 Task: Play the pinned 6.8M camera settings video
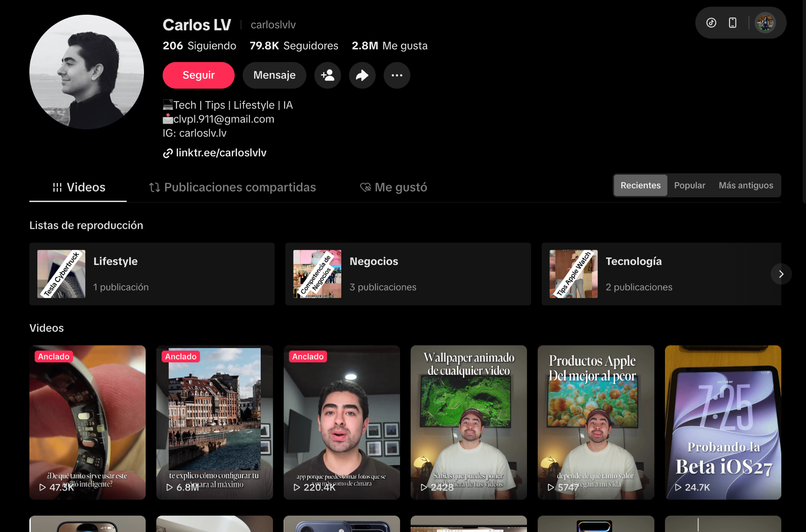coord(215,422)
